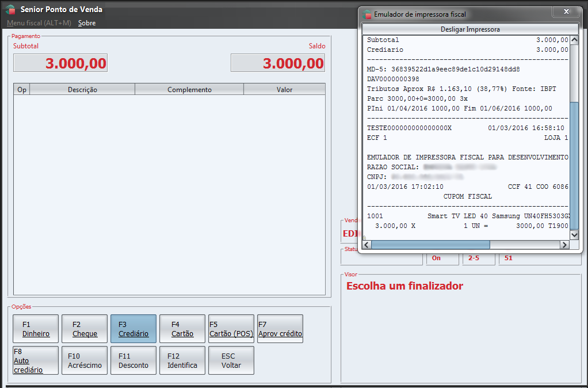Click the receipt horizontal scrollbar thumb

(x=430, y=245)
